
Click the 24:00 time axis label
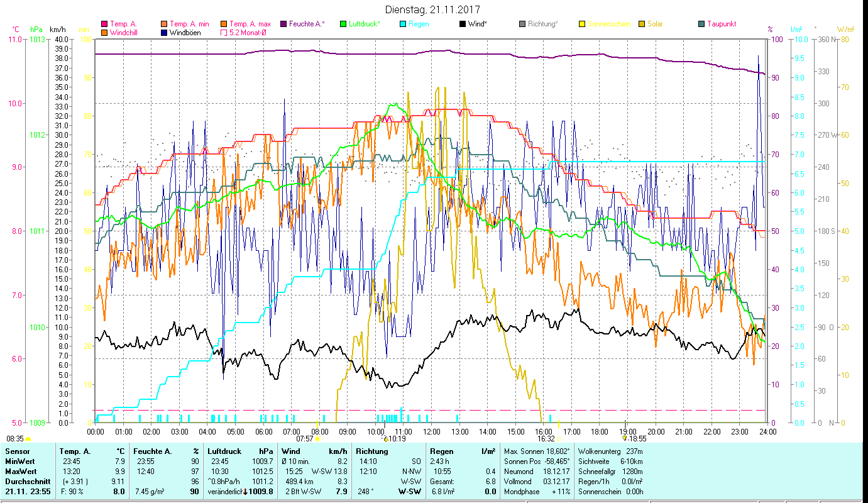click(x=767, y=432)
